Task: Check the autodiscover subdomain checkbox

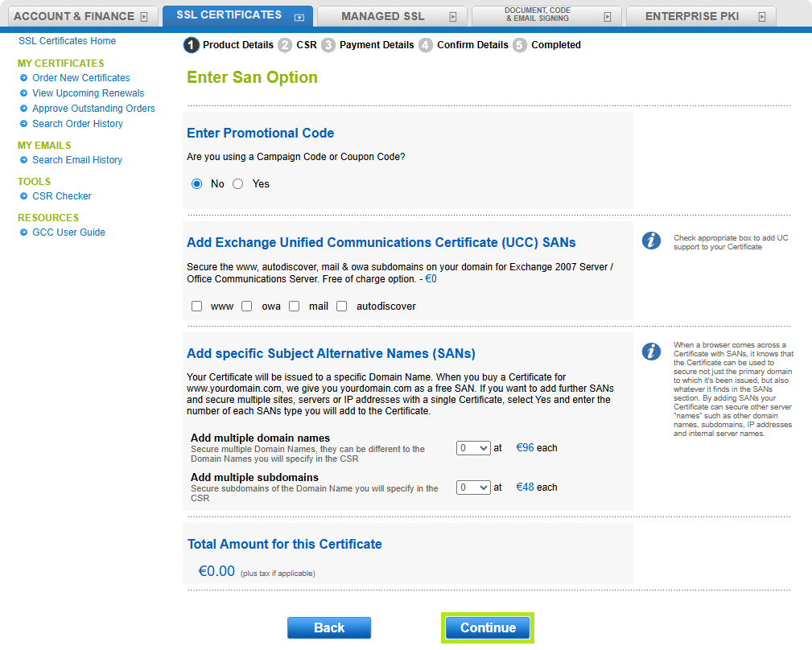Action: point(342,306)
